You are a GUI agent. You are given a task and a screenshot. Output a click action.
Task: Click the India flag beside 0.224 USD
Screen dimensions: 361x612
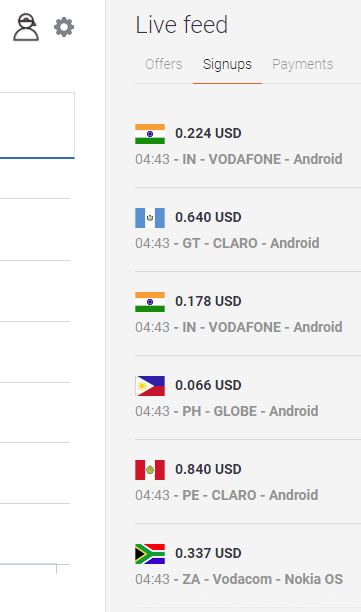150,134
